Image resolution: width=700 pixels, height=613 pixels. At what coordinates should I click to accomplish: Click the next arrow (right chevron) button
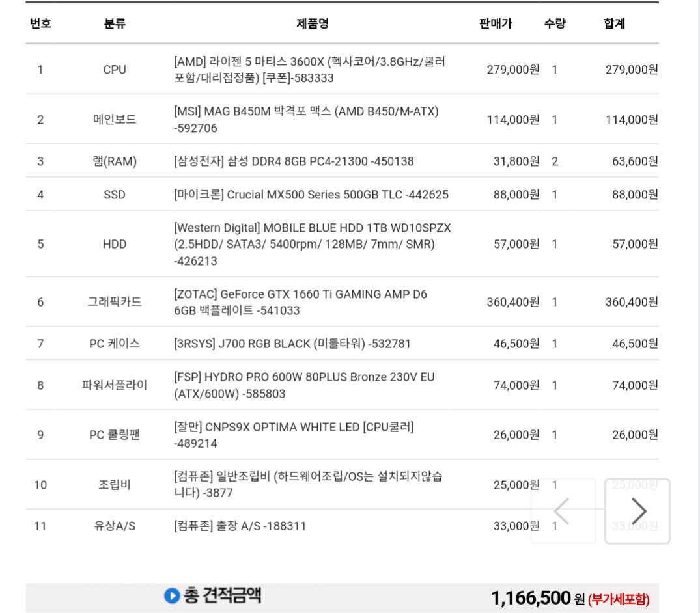point(638,511)
